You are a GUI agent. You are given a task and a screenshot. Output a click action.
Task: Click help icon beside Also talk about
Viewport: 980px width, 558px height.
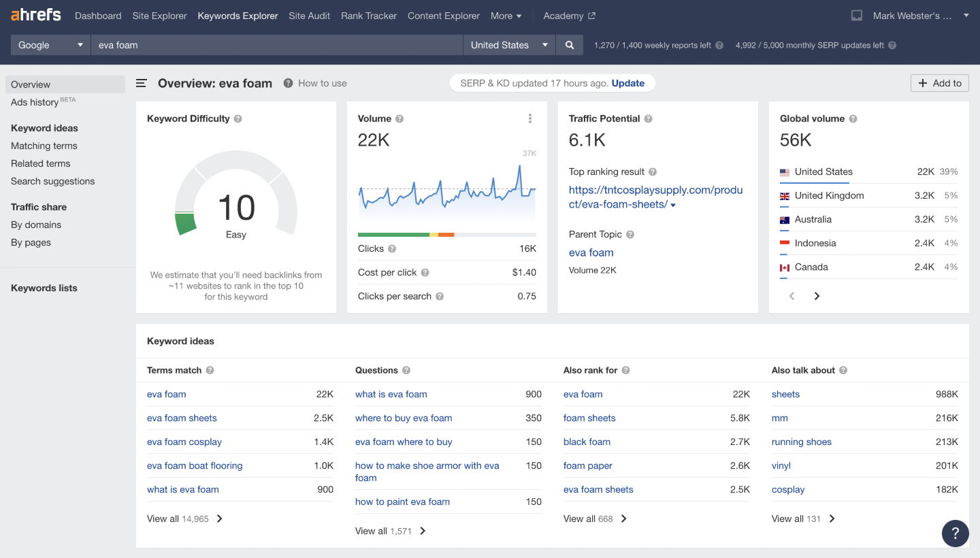click(843, 370)
